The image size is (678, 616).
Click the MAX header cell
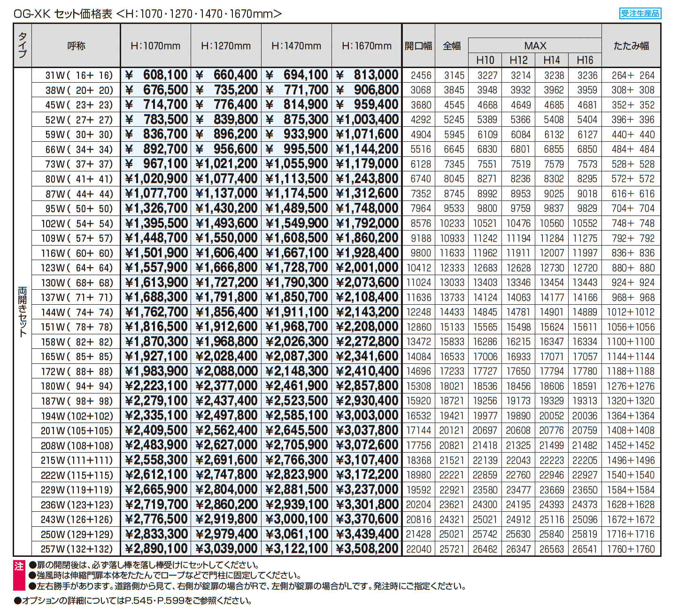535,46
